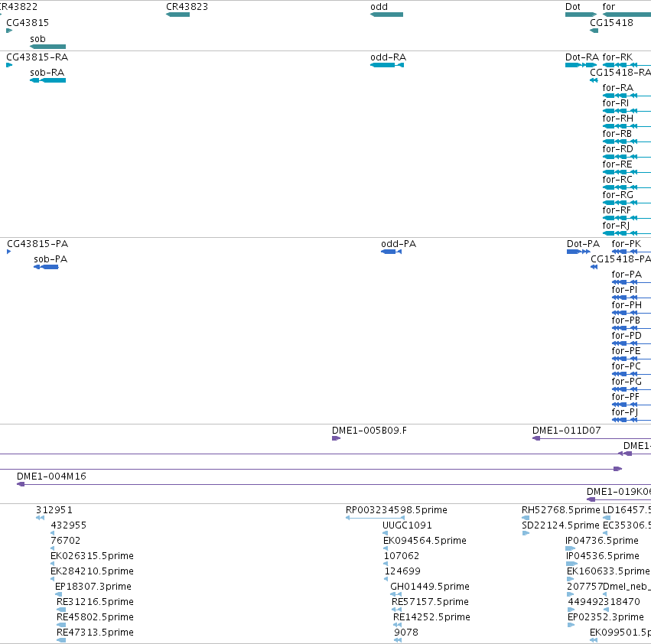Click the odd-RA transcript label
Viewport: 651px width, 644px height.
click(x=388, y=57)
